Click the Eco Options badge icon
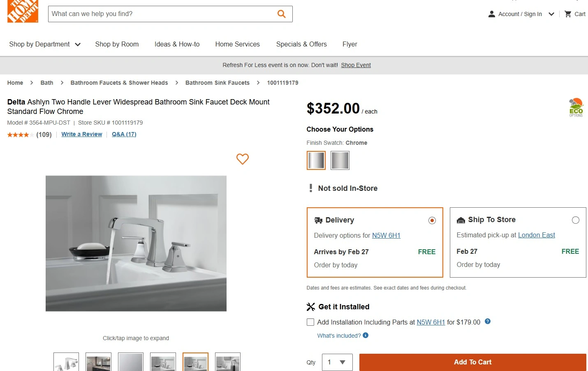This screenshot has height=371, width=588. click(576, 108)
